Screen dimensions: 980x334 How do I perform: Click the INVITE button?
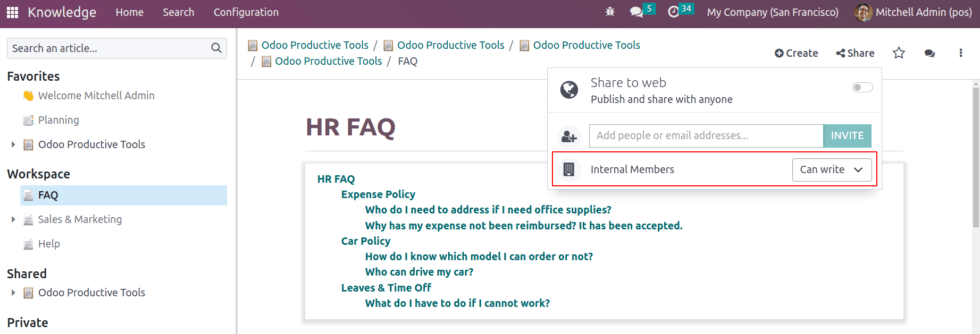pyautogui.click(x=847, y=135)
